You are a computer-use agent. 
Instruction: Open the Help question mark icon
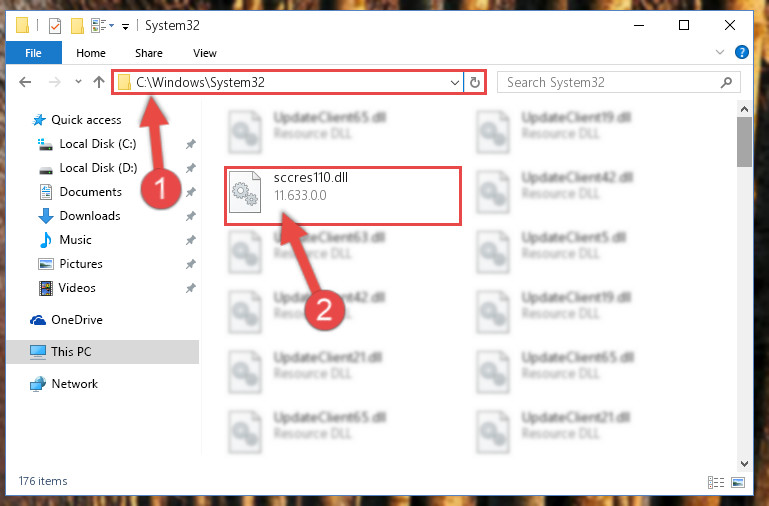point(742,52)
